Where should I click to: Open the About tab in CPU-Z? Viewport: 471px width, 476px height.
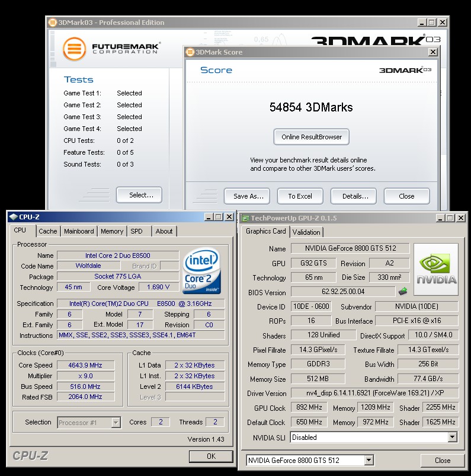pos(164,231)
